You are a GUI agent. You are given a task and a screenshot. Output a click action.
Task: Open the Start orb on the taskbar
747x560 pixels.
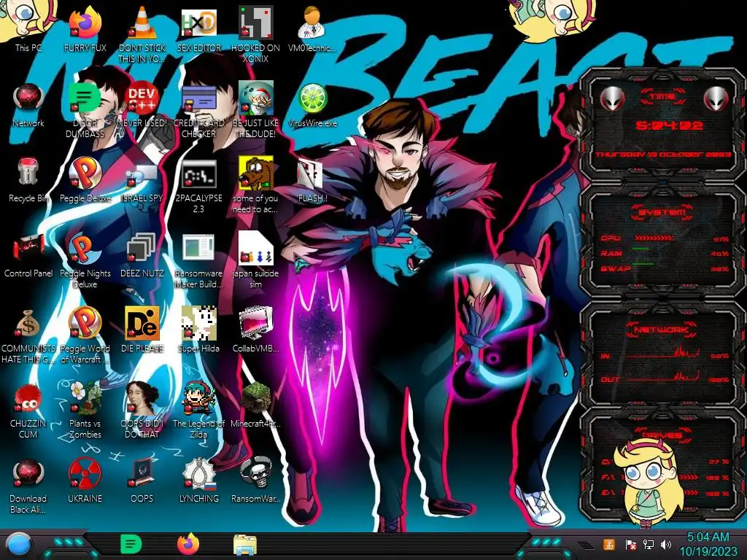(18, 545)
